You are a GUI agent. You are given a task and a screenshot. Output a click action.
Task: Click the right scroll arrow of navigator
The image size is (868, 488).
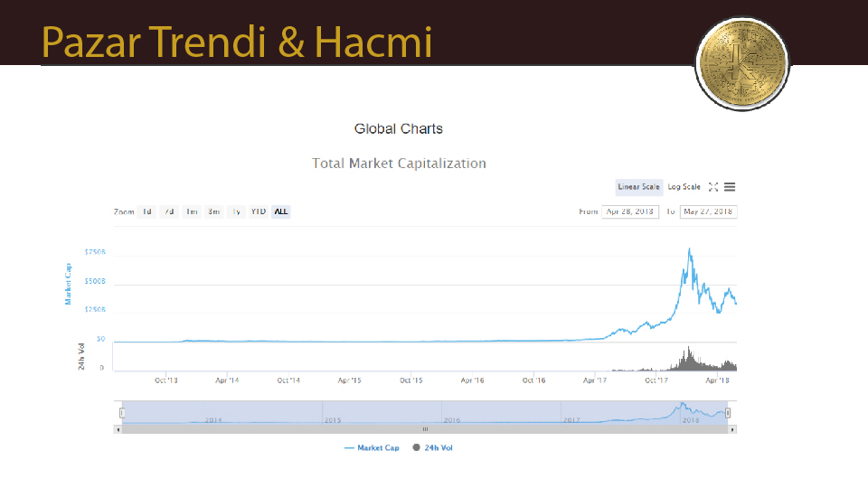(732, 429)
